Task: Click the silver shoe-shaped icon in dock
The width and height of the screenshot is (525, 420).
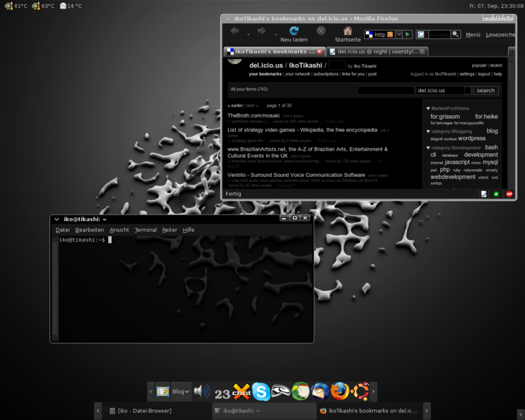Action: 281,391
